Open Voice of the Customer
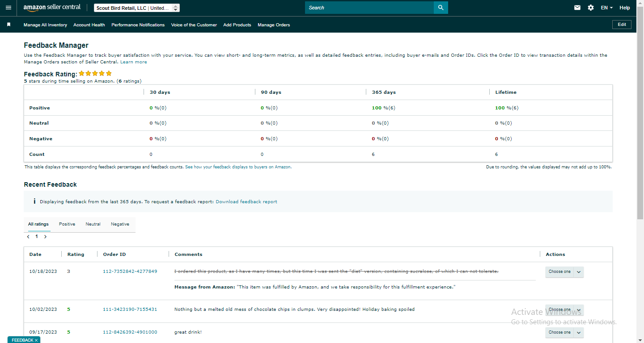This screenshot has width=644, height=343. (194, 25)
